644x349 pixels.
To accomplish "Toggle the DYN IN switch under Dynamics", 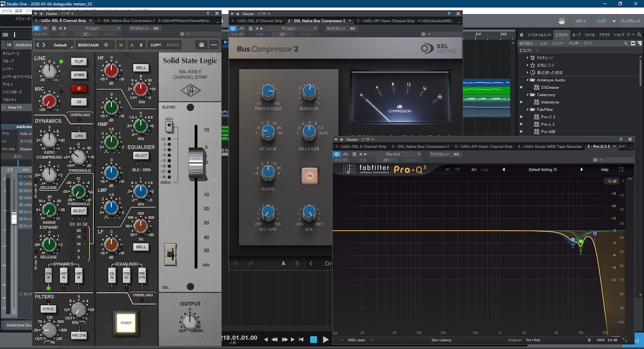I will [49, 275].
